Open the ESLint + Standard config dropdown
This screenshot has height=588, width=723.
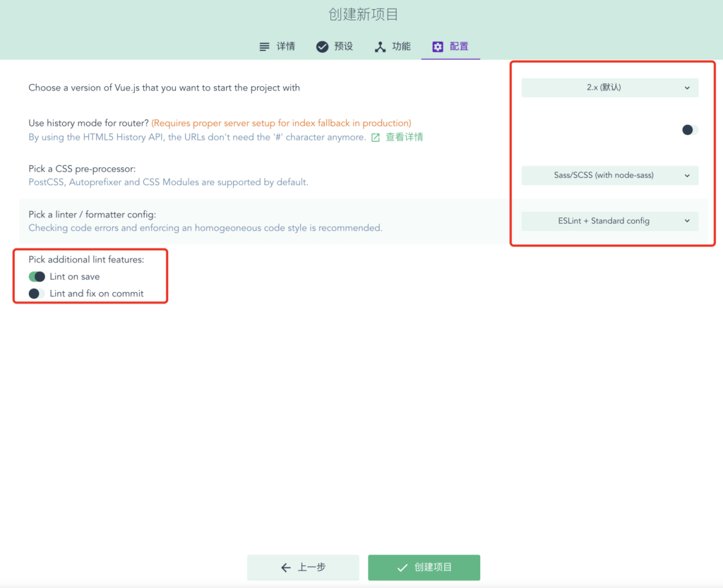(x=609, y=221)
